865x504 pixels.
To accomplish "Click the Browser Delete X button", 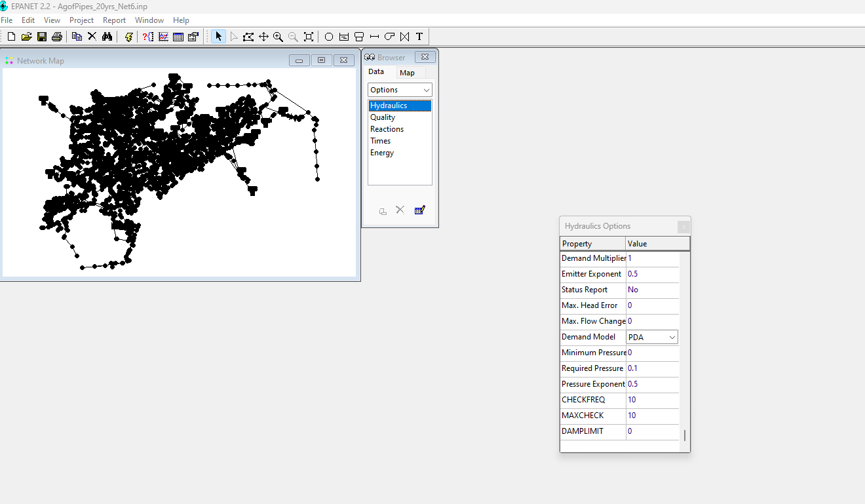I will click(400, 210).
